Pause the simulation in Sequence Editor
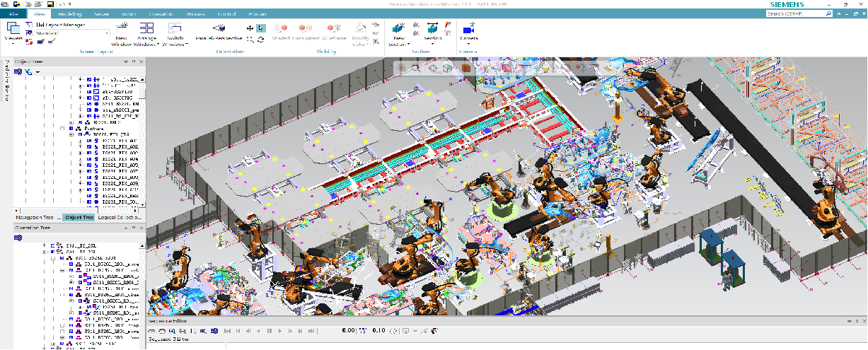The image size is (868, 350). pos(270,330)
